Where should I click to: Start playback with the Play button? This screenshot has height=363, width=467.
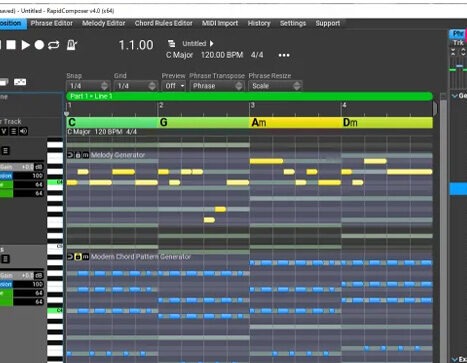coord(26,45)
